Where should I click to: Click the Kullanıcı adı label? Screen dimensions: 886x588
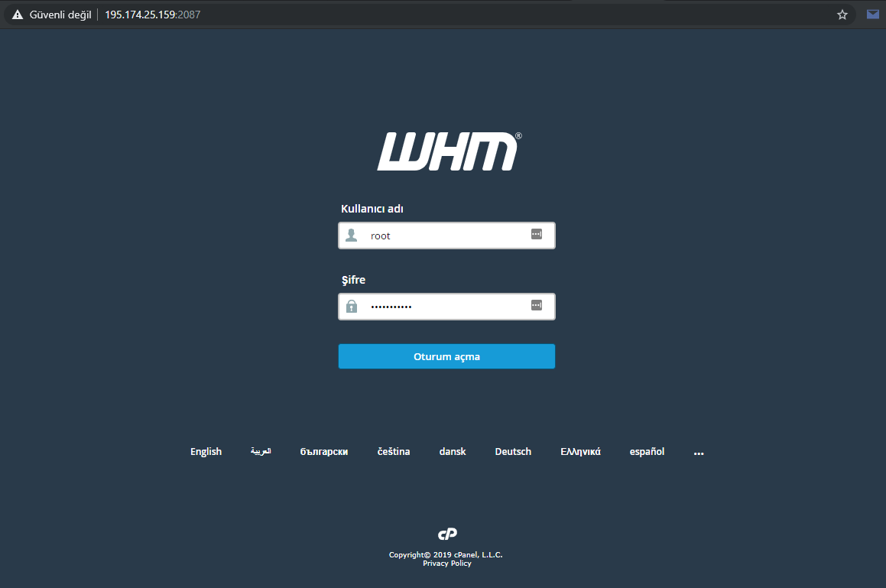tap(372, 209)
